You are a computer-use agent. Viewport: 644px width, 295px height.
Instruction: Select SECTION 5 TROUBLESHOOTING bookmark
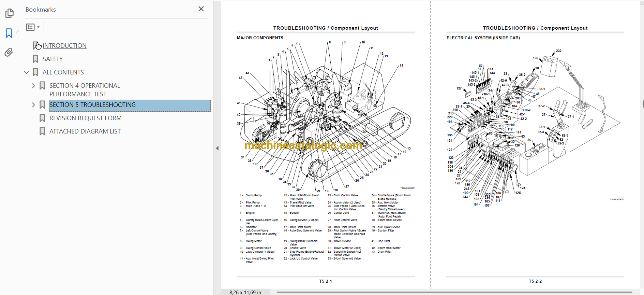130,105
